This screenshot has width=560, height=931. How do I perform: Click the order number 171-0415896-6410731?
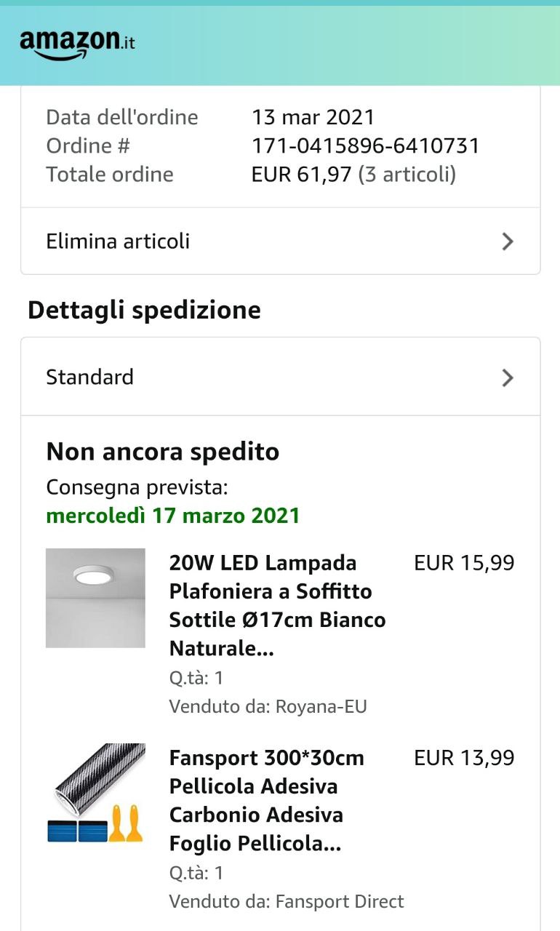click(x=365, y=145)
